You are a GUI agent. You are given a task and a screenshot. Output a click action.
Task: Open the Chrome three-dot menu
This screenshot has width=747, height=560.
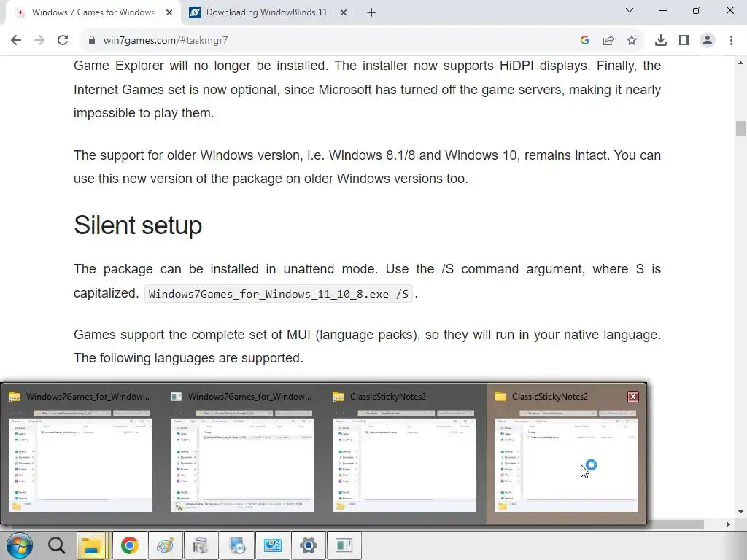tap(731, 41)
